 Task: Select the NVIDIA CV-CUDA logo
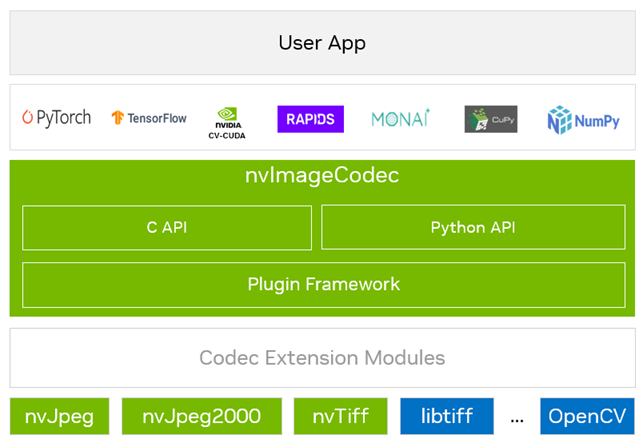[x=227, y=120]
